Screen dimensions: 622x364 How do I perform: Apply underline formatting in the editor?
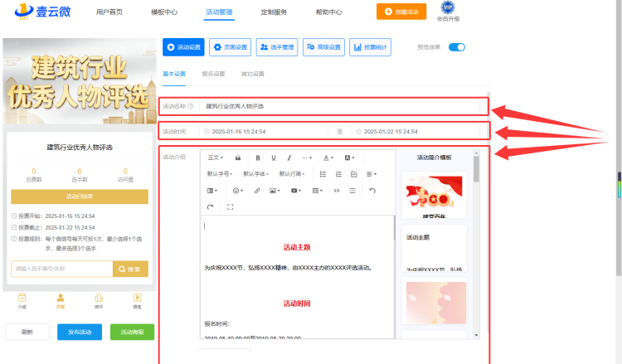coord(274,158)
